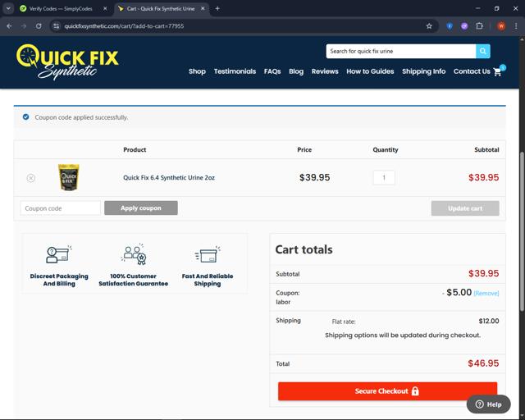Open the Testimonials page
Image resolution: width=525 pixels, height=420 pixels.
[x=235, y=71]
